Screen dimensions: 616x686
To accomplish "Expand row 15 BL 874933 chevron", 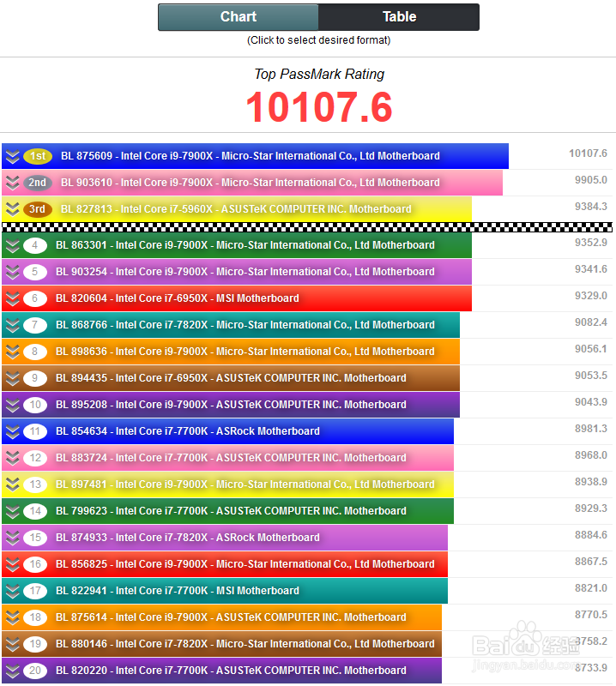I will point(13,539).
